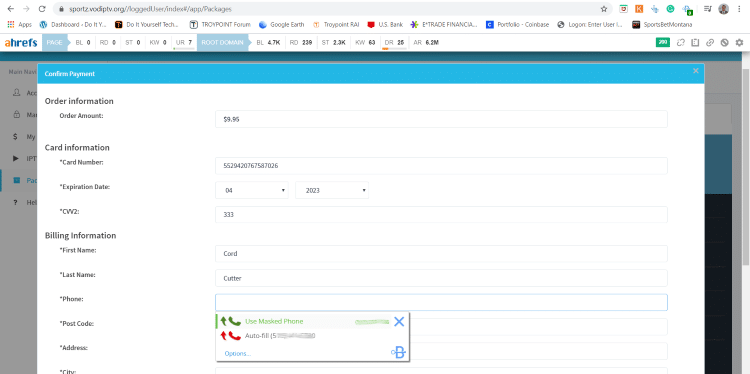This screenshot has width=750, height=374.
Task: Click the ahrefs link chain icon
Action: tap(710, 43)
